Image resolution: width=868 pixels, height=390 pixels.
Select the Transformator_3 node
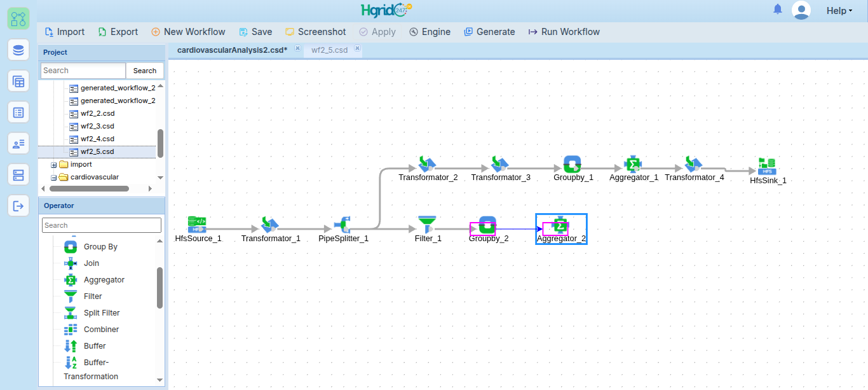tap(500, 169)
